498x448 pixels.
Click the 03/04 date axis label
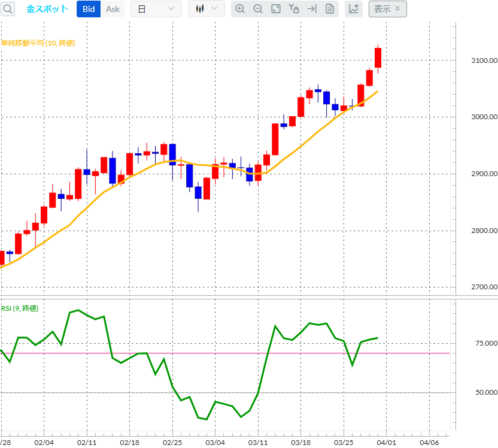coord(215,442)
